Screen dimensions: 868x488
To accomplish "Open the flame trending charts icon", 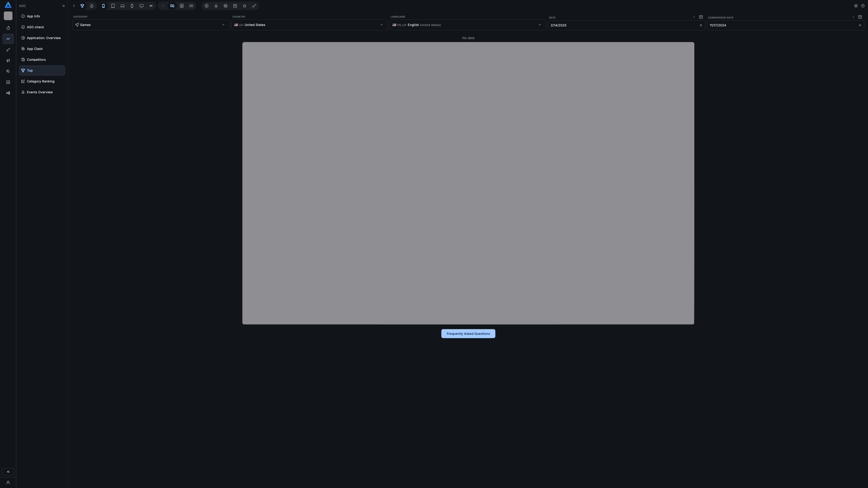I will point(92,6).
